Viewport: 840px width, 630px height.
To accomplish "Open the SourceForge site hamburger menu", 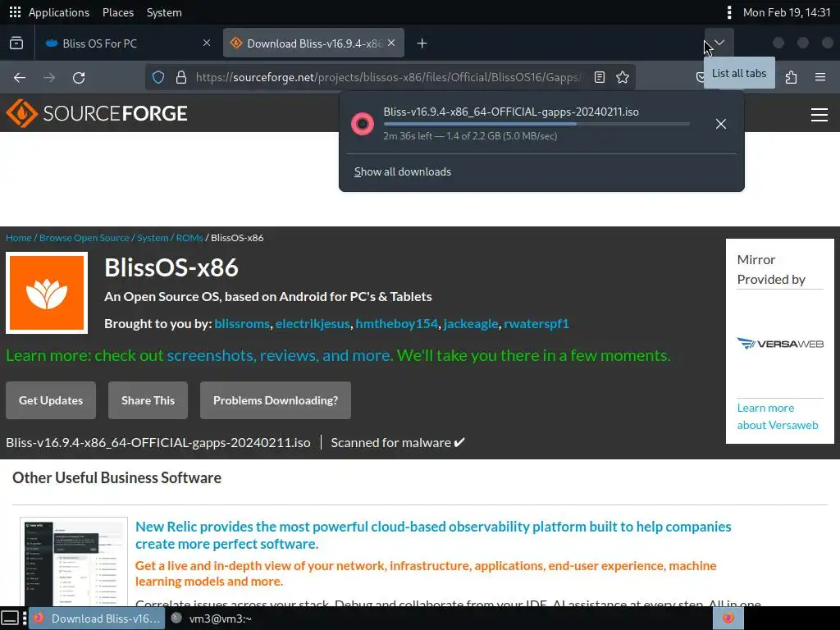I will click(x=819, y=115).
